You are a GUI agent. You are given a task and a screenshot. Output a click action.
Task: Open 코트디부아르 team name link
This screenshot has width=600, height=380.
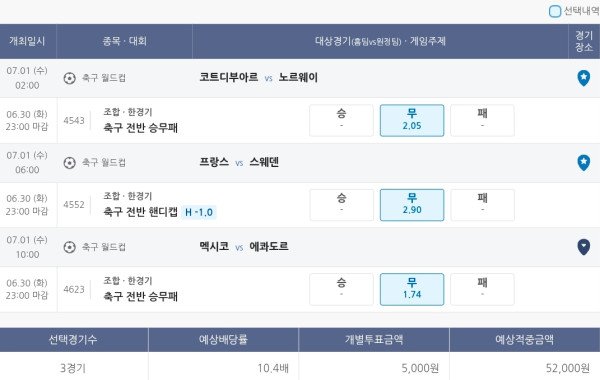[228, 78]
